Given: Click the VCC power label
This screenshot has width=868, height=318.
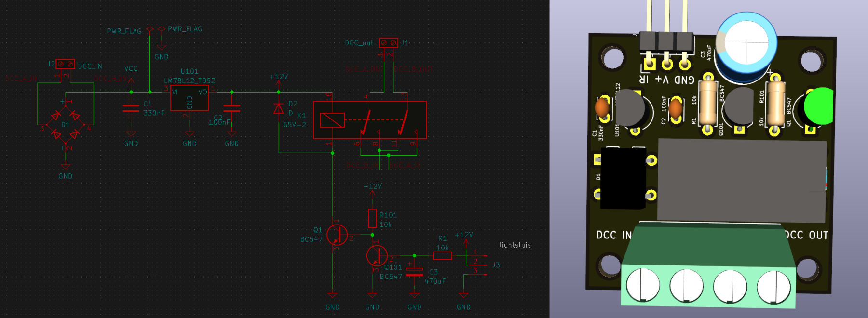Looking at the screenshot, I should tap(131, 69).
